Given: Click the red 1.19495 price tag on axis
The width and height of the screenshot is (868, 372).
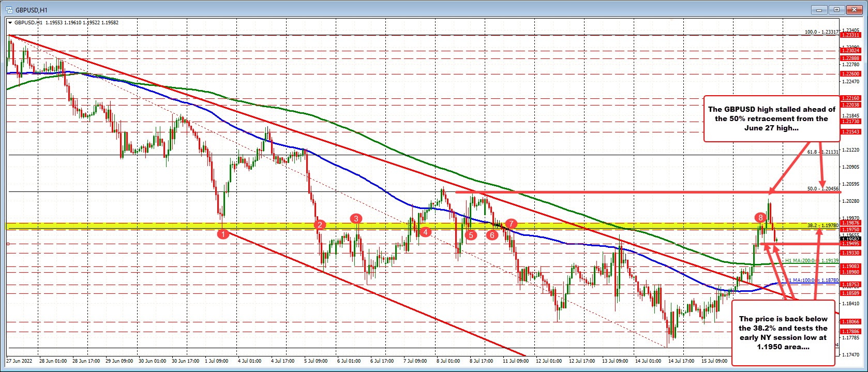Looking at the screenshot, I should click(850, 243).
